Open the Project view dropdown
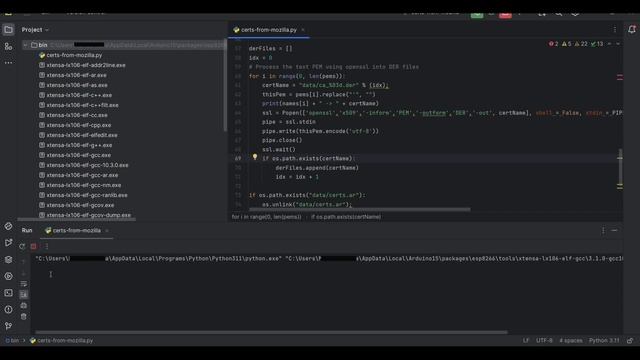The width and height of the screenshot is (640, 360). pos(35,30)
